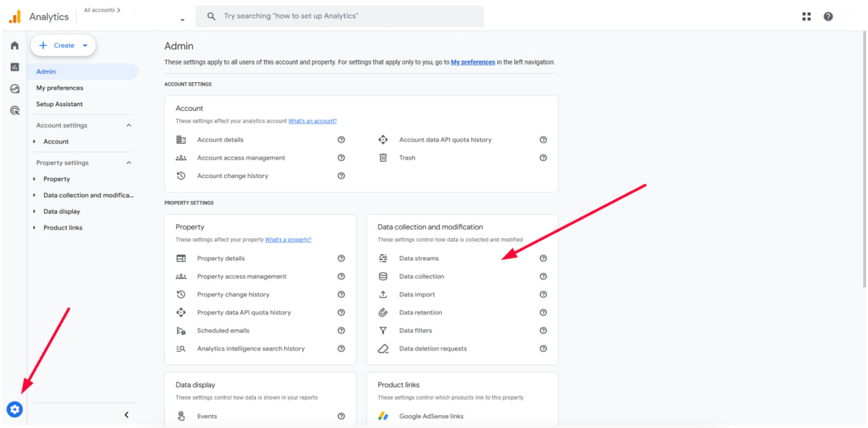Click the Trash bin icon
The height and width of the screenshot is (428, 868).
[x=383, y=158]
